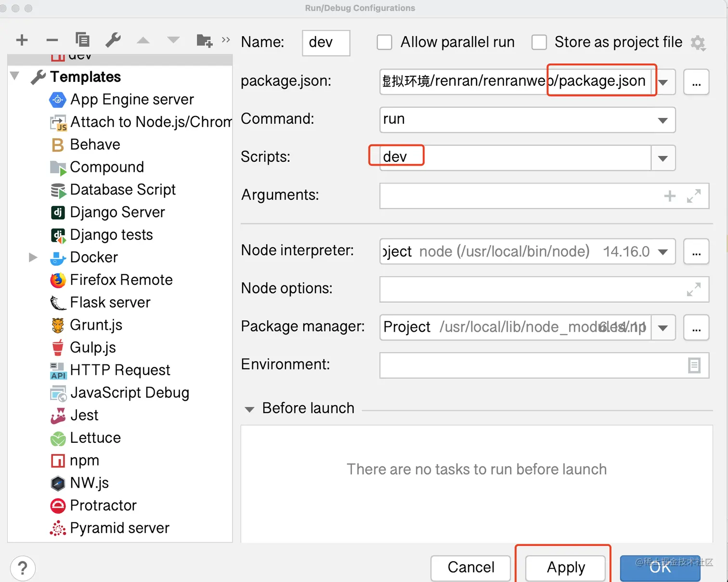Open the Scripts dropdown arrow
This screenshot has height=582, width=728.
coord(663,158)
